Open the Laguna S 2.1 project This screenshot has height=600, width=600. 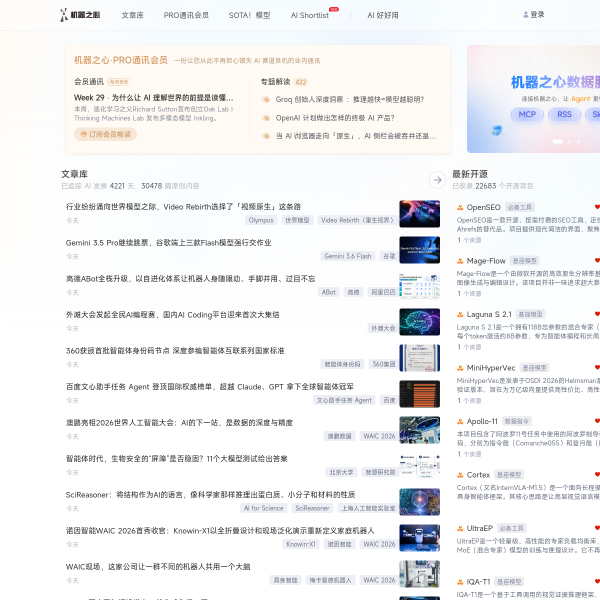(489, 315)
